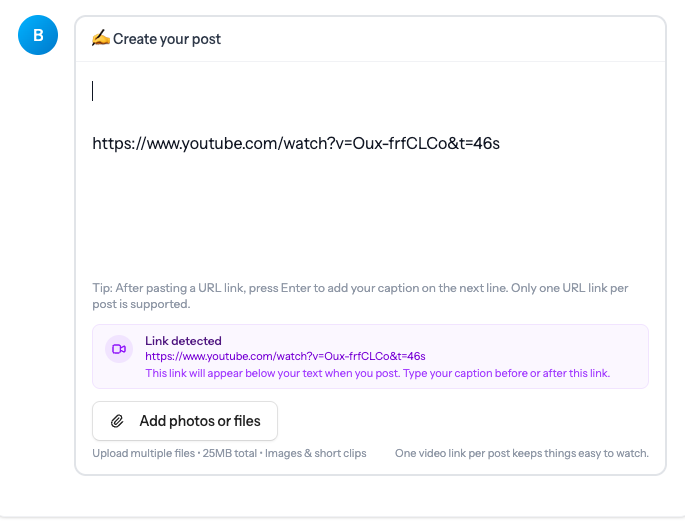The image size is (685, 531).
Task: Click the https start of typed URL
Action: 111,143
